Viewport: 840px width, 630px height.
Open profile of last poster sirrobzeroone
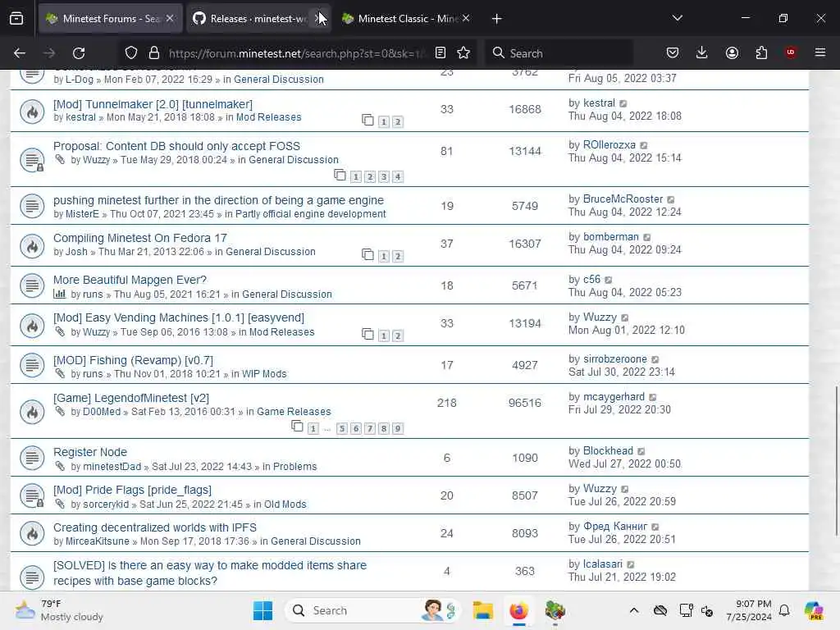(615, 359)
